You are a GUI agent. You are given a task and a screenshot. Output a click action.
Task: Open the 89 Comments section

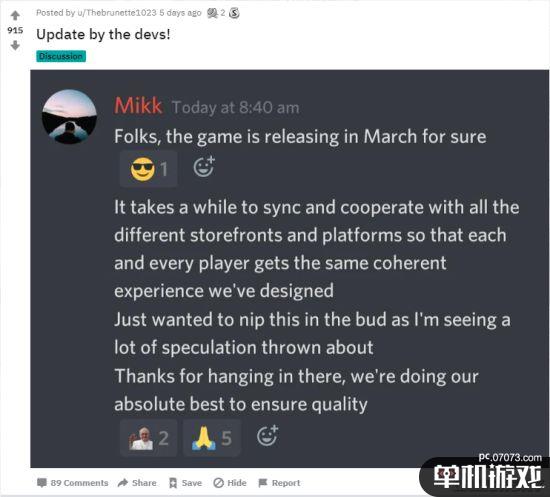(73, 483)
